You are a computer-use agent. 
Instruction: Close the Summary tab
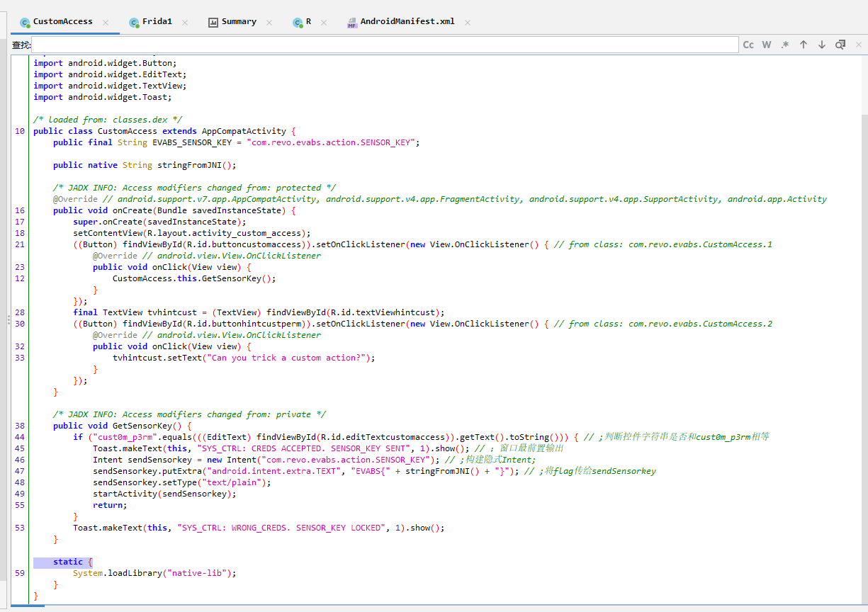tap(269, 23)
